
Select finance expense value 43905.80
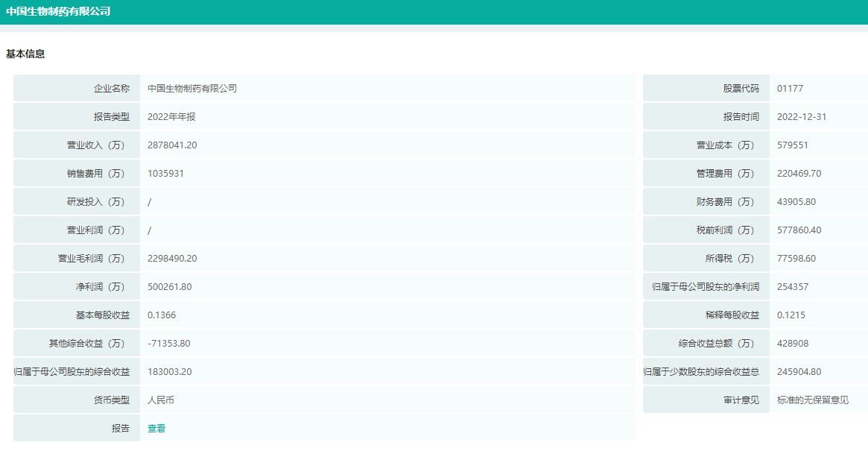[796, 201]
